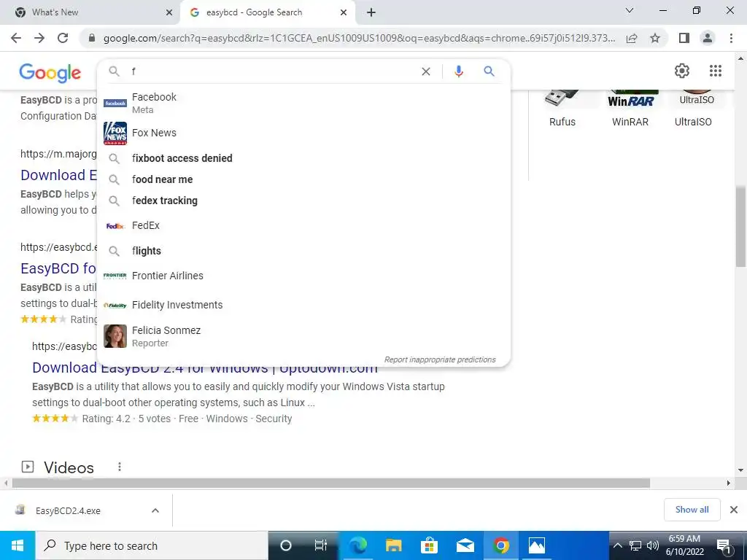Open the taskbar clock showing 6:59 AM
This screenshot has height=560, width=747.
point(684,545)
